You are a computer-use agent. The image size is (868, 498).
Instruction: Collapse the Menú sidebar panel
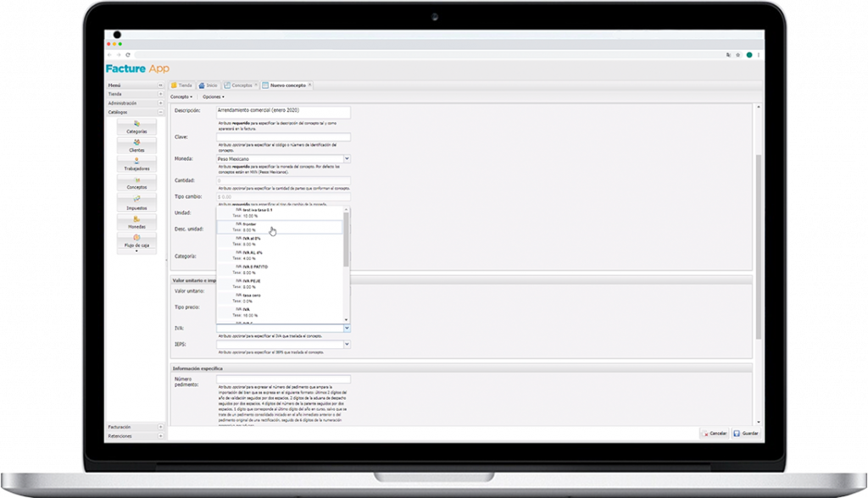tap(160, 86)
